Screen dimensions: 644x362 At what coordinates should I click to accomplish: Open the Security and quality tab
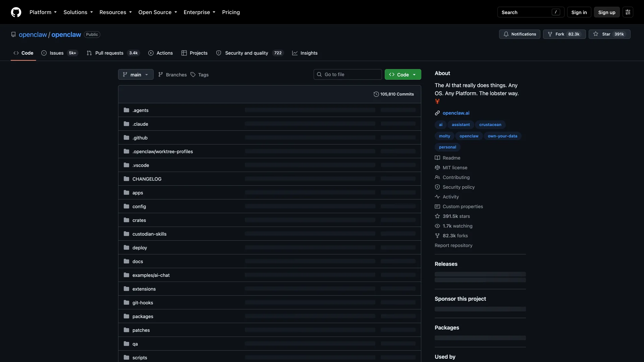click(x=250, y=53)
